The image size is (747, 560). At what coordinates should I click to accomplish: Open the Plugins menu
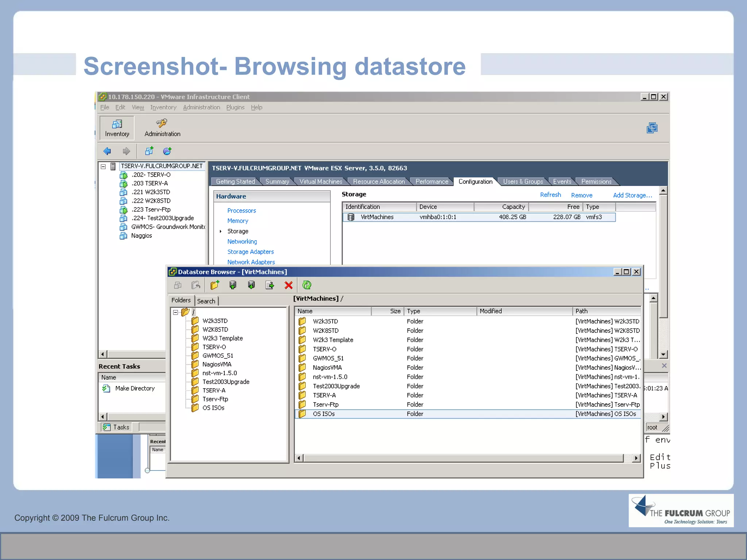[235, 107]
